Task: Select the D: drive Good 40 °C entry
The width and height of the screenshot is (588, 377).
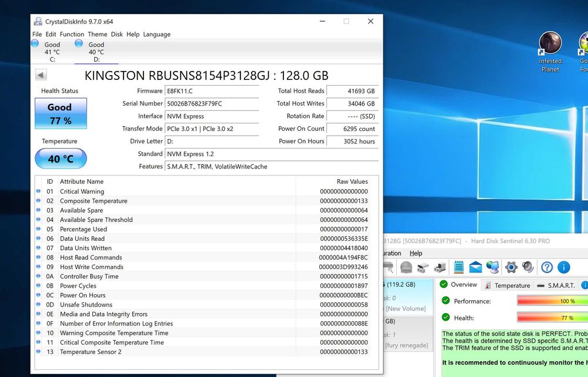Action: pyautogui.click(x=96, y=52)
